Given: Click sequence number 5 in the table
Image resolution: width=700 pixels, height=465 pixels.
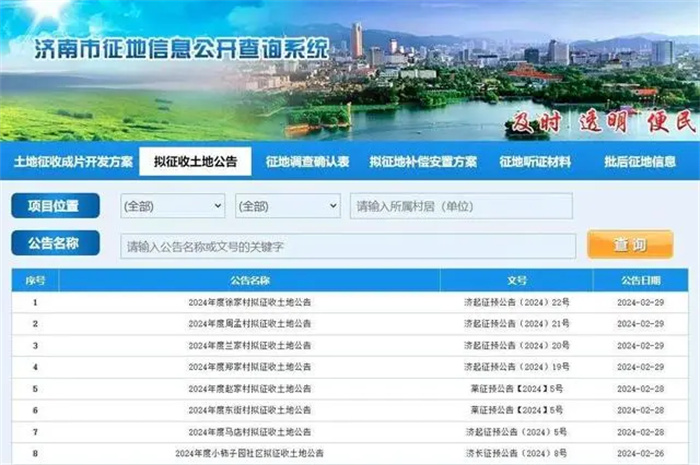Looking at the screenshot, I should [35, 389].
